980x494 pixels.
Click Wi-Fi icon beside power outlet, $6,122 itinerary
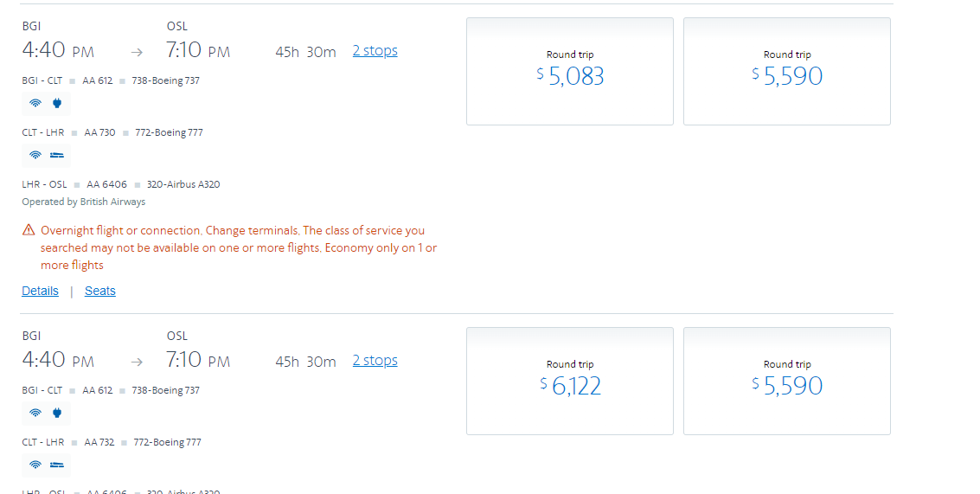[35, 413]
